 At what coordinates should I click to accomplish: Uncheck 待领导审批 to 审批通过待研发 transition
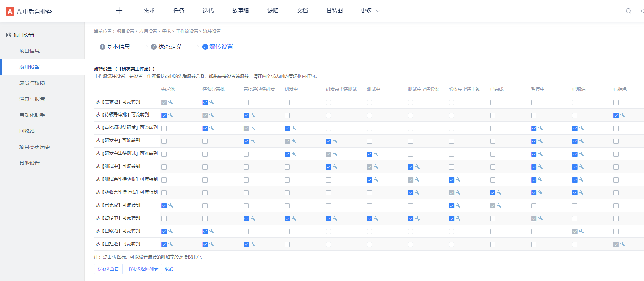pos(246,115)
